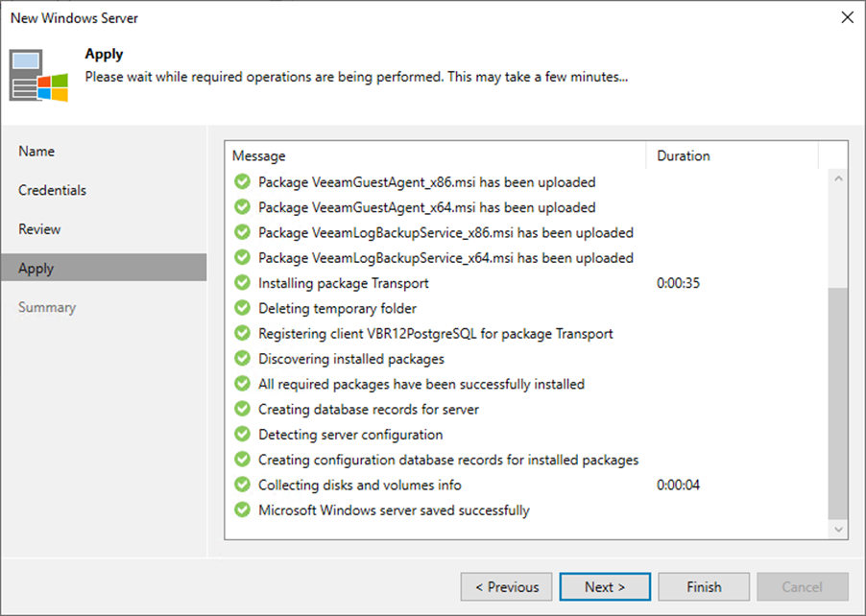
Task: Click scroll up arrow in message list
Action: pyautogui.click(x=838, y=178)
